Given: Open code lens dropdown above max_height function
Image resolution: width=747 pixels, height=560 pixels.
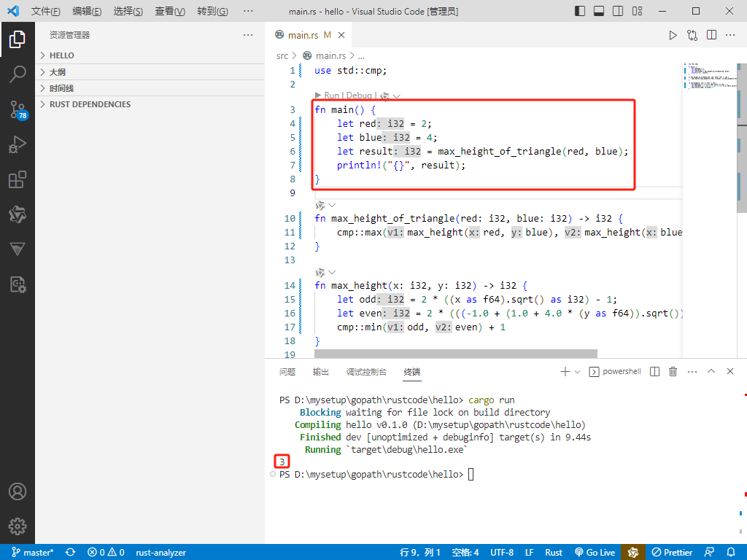Looking at the screenshot, I should [x=332, y=273].
